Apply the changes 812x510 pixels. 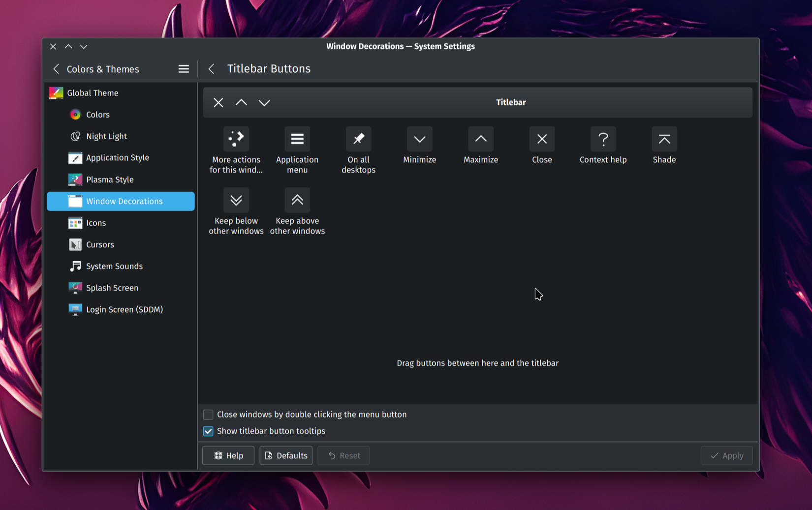click(x=726, y=455)
